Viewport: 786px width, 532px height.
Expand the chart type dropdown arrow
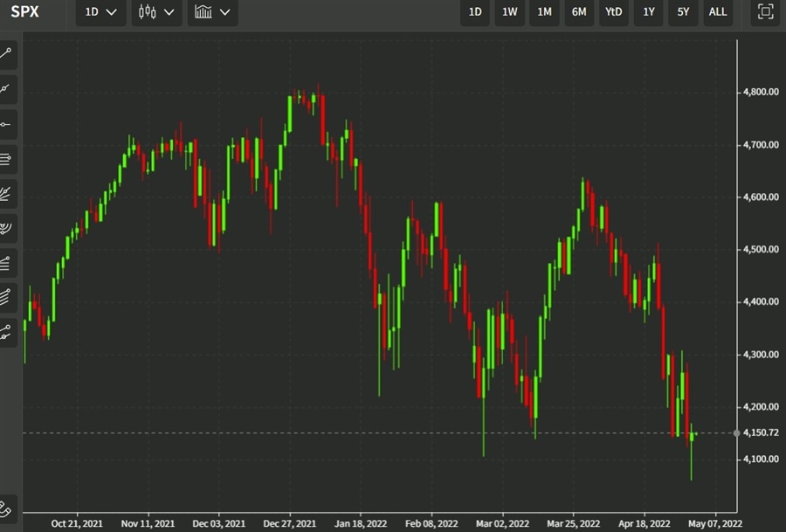pyautogui.click(x=169, y=12)
